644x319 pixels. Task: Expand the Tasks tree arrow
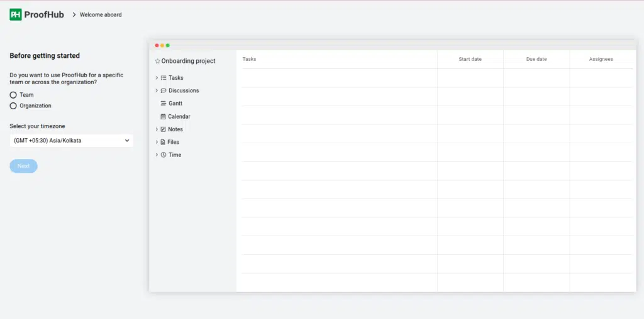157,77
